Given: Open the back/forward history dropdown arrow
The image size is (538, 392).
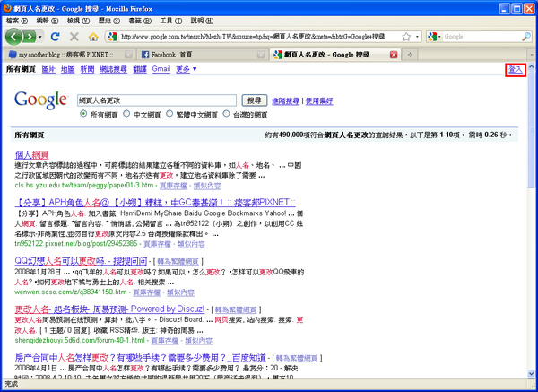Looking at the screenshot, I should tap(40, 37).
